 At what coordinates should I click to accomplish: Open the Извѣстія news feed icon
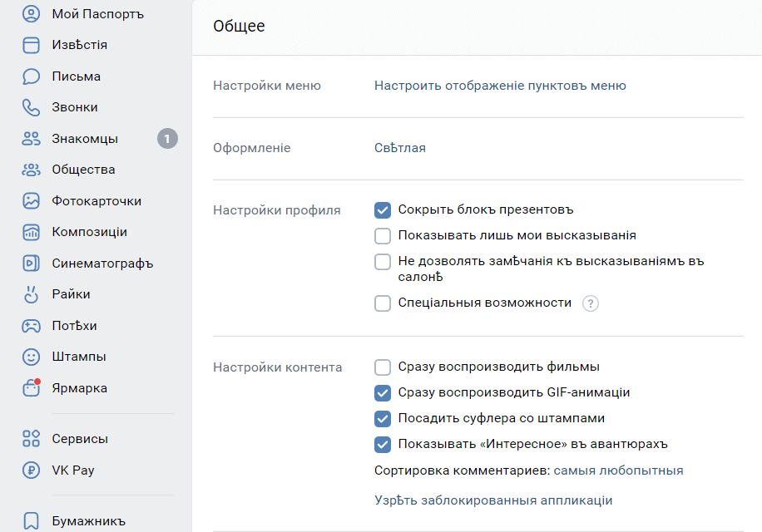point(31,45)
